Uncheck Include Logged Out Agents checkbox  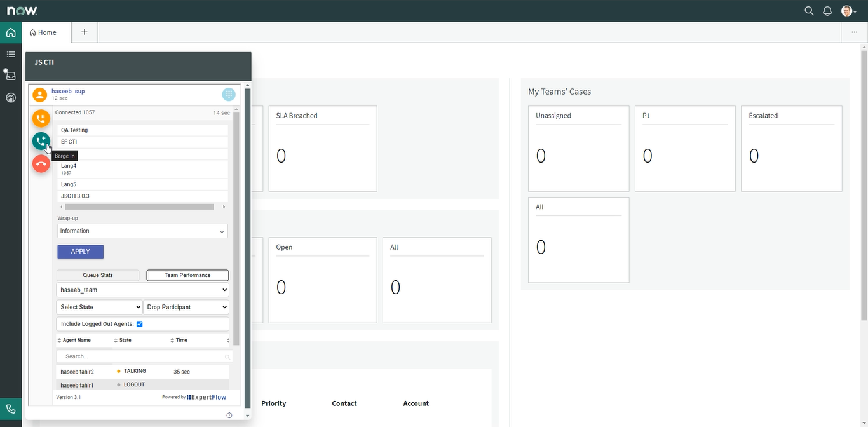[x=140, y=324]
